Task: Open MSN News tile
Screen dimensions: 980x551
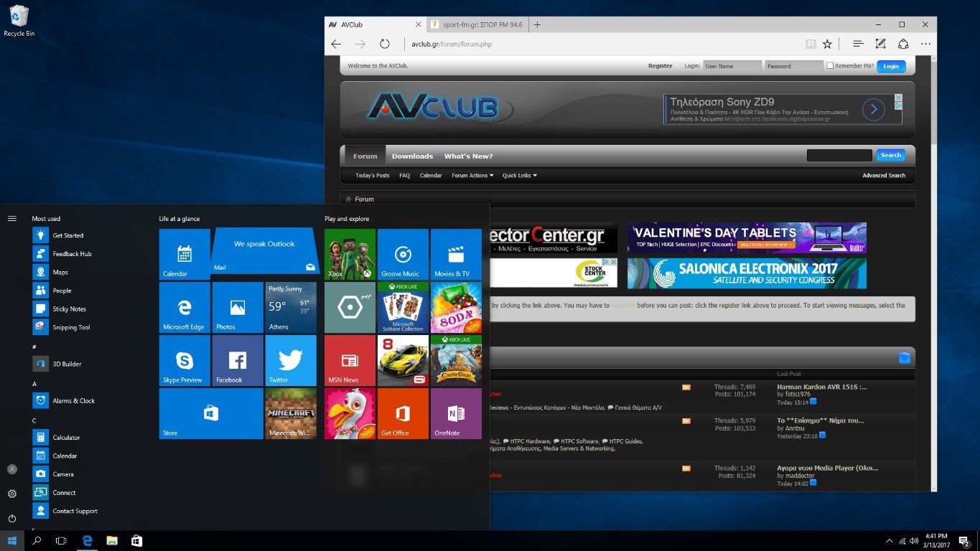Action: coord(350,360)
